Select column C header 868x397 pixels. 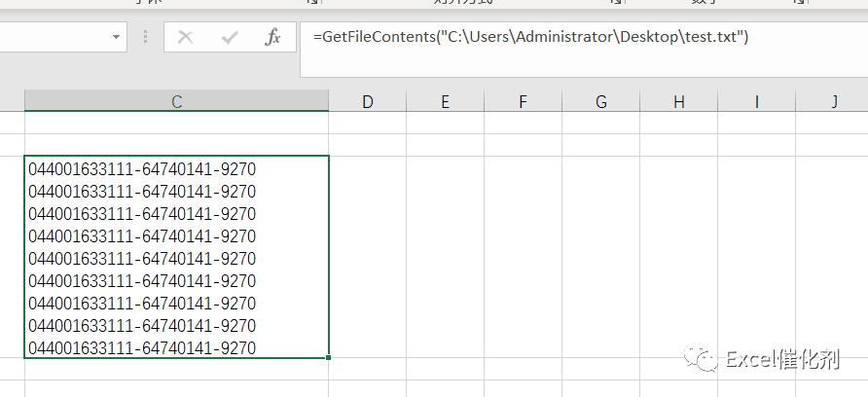pos(176,101)
